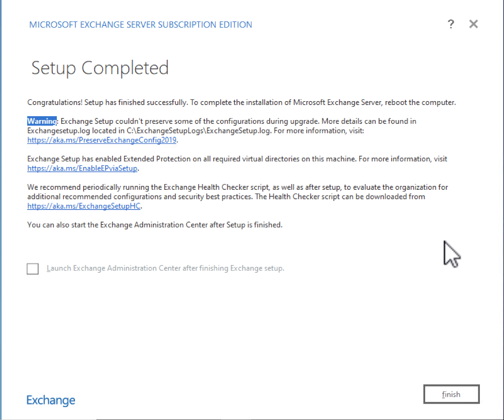Follow the aka.ms/ExchangeSetupHC Health Checker link
Screen dimensions: 504x420
(84, 206)
